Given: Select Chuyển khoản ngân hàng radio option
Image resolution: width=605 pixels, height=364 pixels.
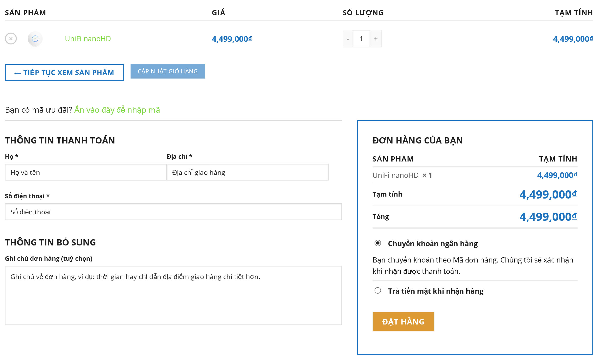Looking at the screenshot, I should (378, 243).
